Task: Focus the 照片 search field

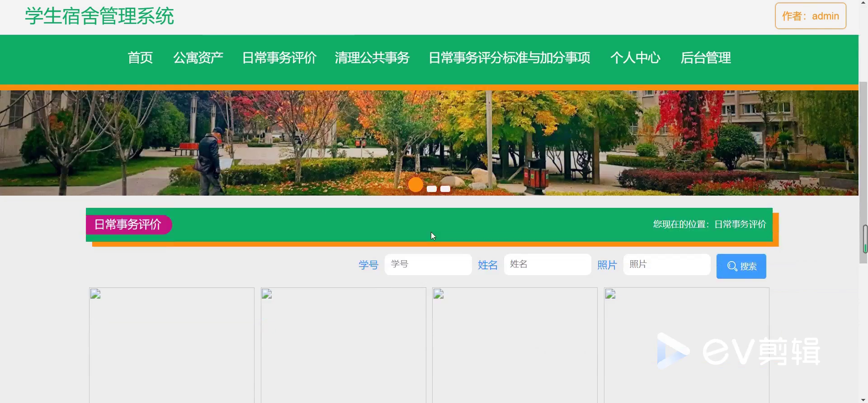Action: click(x=667, y=264)
